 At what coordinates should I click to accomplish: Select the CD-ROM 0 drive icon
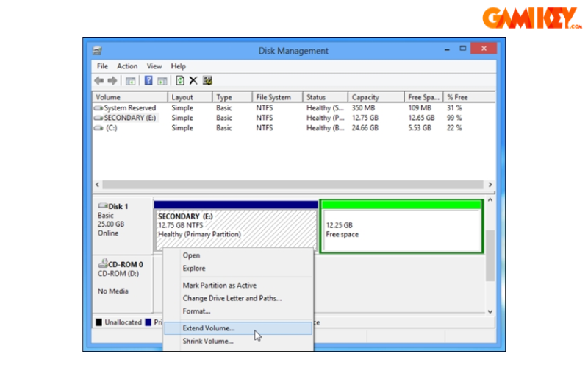coord(102,264)
